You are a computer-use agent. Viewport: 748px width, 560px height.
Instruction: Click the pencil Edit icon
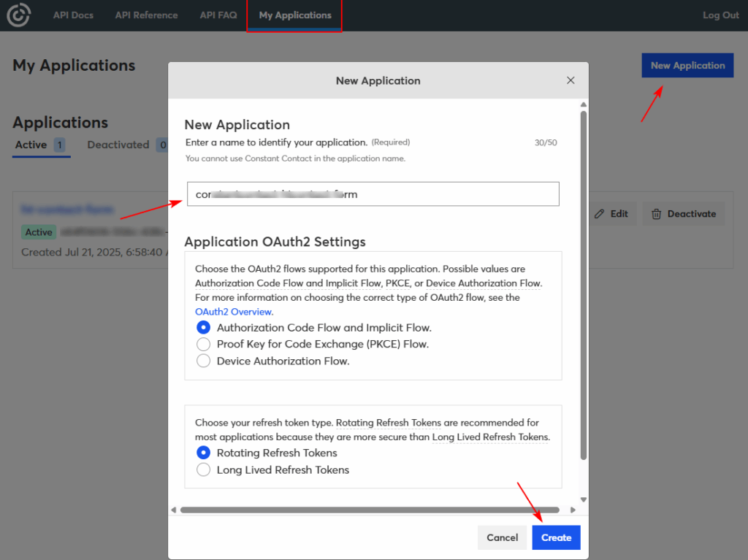(600, 214)
